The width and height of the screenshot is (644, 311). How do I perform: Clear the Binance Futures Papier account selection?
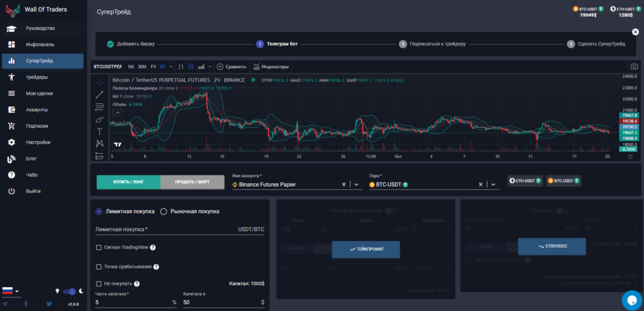point(344,184)
